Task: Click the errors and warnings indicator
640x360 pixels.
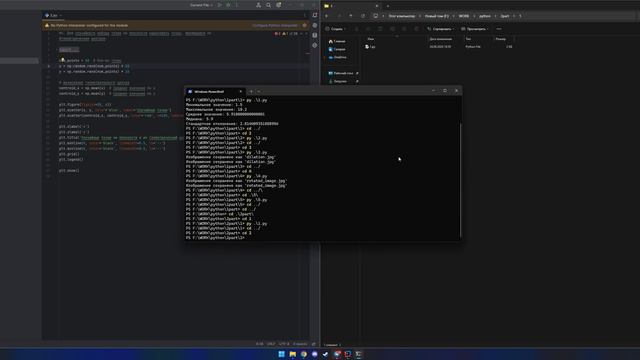Action: pos(286,33)
